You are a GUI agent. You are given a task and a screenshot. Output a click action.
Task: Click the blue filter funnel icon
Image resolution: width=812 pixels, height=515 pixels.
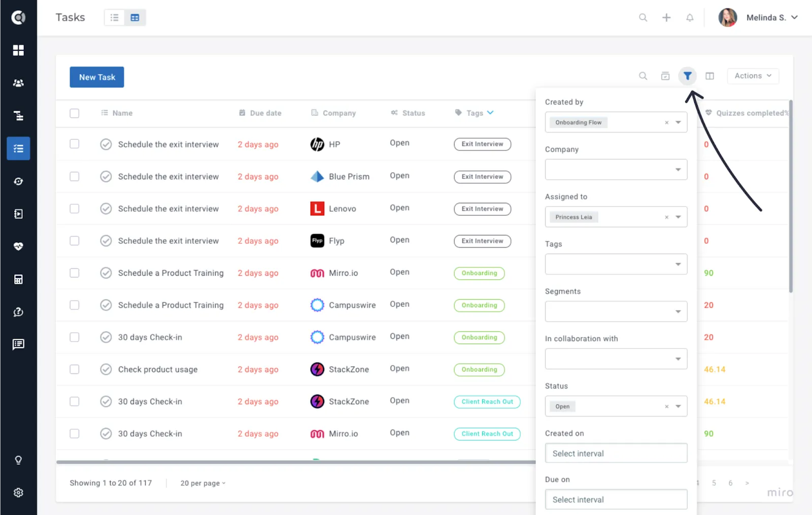687,76
